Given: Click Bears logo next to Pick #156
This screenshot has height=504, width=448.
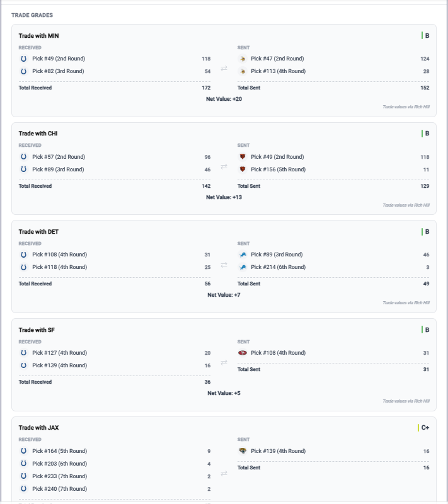Looking at the screenshot, I should [x=243, y=169].
